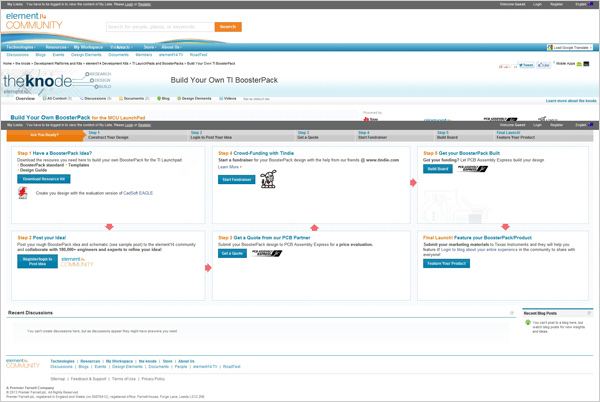600x402 pixels.
Task: Click the icon in Recent Blog Posts header
Action: (589, 313)
